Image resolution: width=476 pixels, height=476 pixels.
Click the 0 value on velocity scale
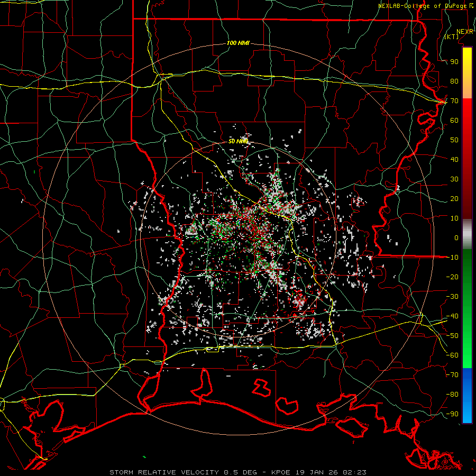(456, 237)
